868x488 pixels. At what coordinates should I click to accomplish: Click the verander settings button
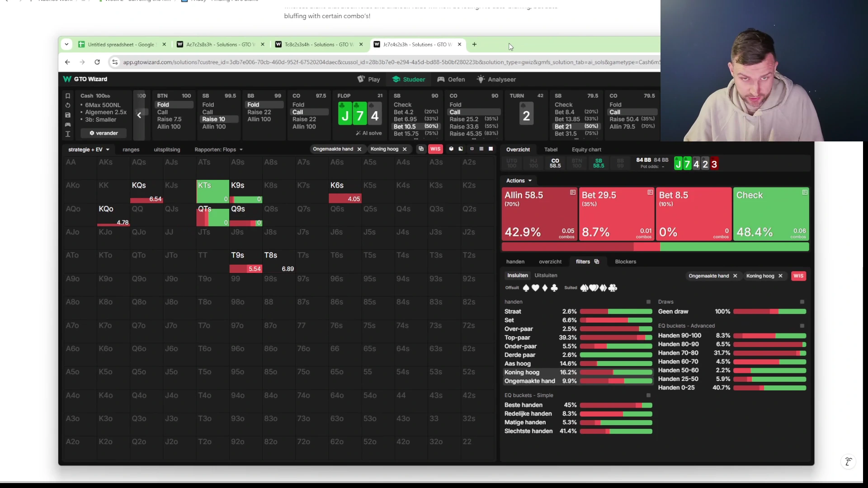point(104,133)
